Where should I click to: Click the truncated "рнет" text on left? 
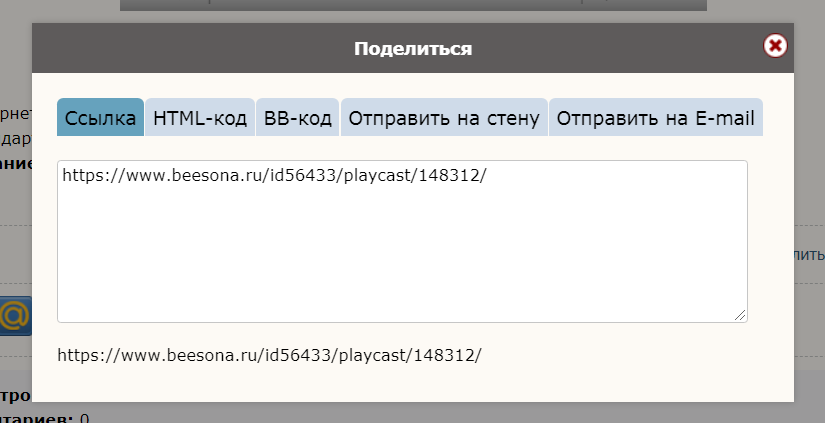click(x=17, y=112)
